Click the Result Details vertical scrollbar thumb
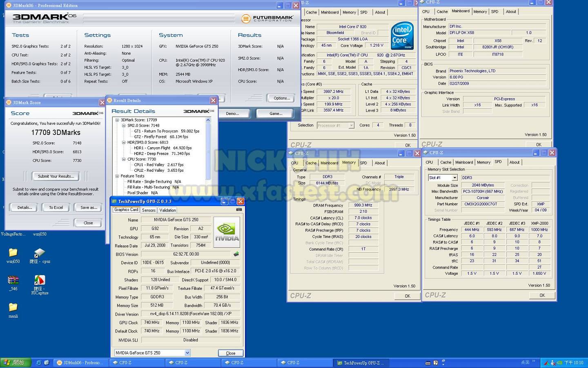This screenshot has height=368, width=588. tap(208, 151)
